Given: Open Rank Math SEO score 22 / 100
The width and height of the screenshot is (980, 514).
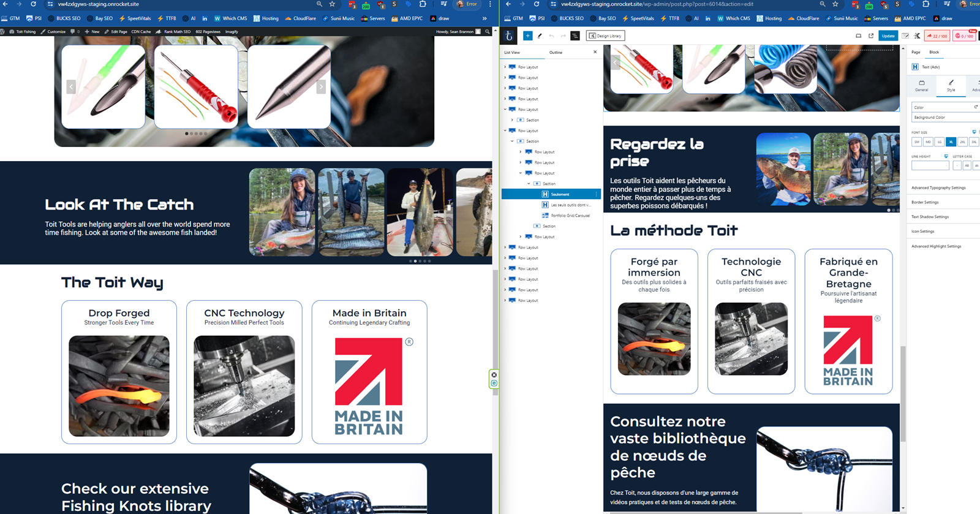Looking at the screenshot, I should [937, 36].
